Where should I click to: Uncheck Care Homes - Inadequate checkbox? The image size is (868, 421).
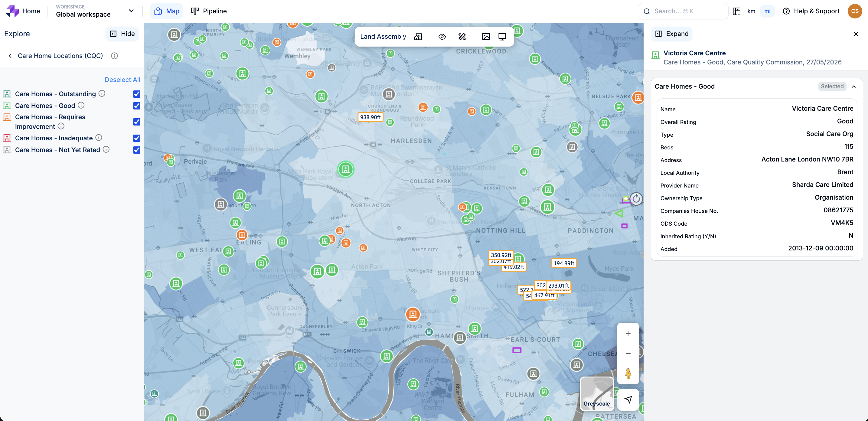[x=136, y=138]
